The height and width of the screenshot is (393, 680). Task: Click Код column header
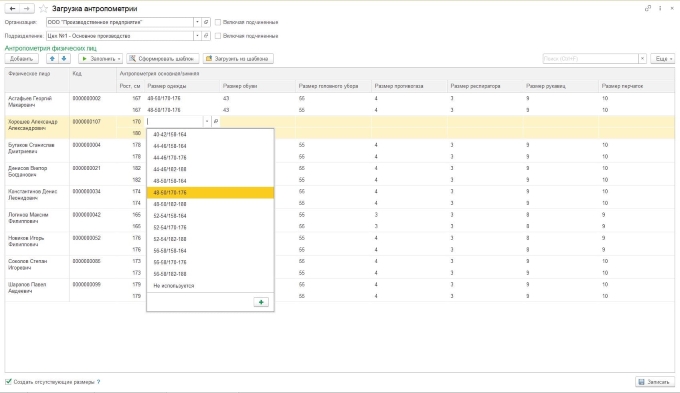pyautogui.click(x=93, y=80)
